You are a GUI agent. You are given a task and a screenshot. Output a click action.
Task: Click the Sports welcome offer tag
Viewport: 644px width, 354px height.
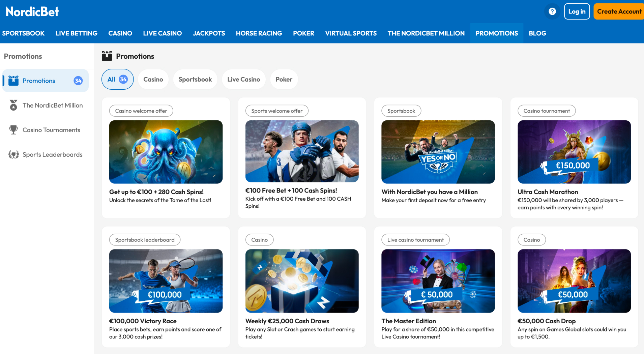click(277, 111)
